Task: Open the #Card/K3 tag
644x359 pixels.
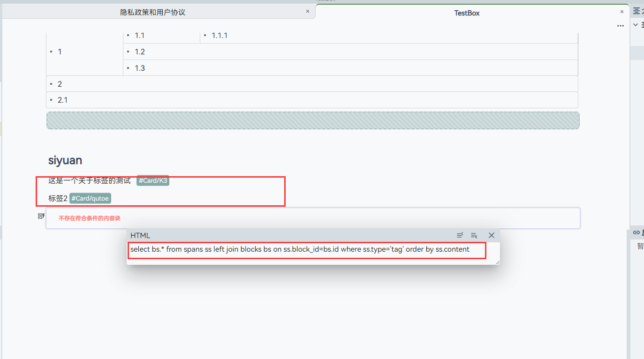Action: click(152, 180)
